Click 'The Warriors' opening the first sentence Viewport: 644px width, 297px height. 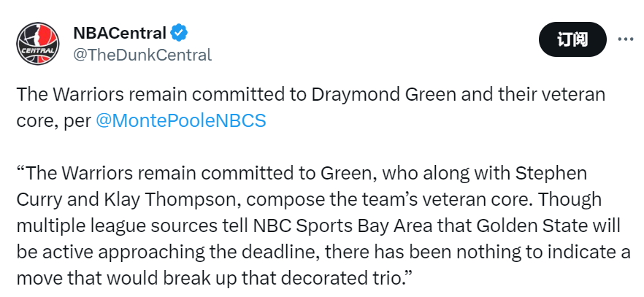[70, 95]
